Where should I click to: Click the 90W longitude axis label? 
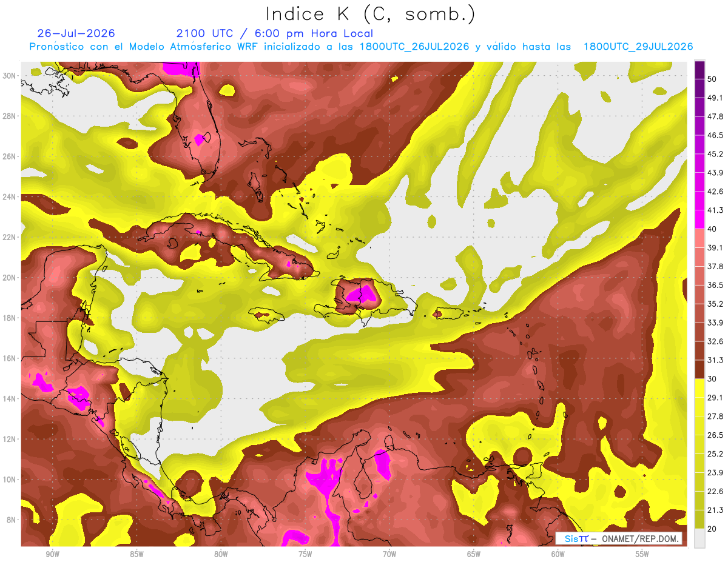pyautogui.click(x=52, y=554)
